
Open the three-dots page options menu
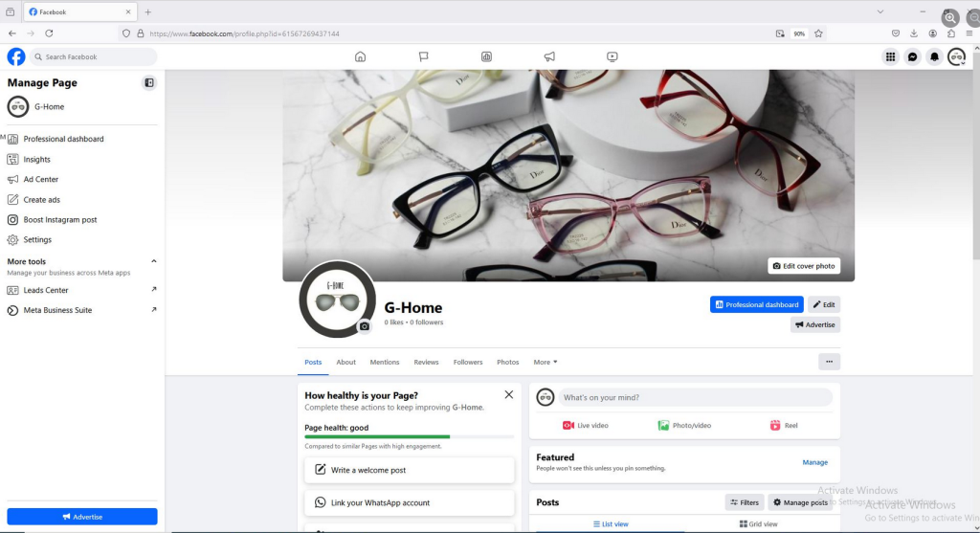(x=829, y=362)
